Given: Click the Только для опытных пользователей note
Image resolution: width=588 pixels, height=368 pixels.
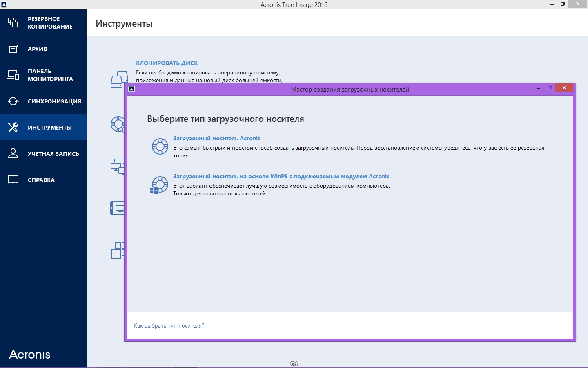Looking at the screenshot, I should (x=220, y=194).
